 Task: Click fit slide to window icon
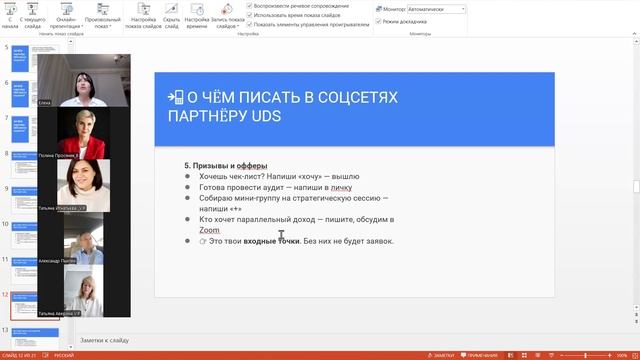635,356
